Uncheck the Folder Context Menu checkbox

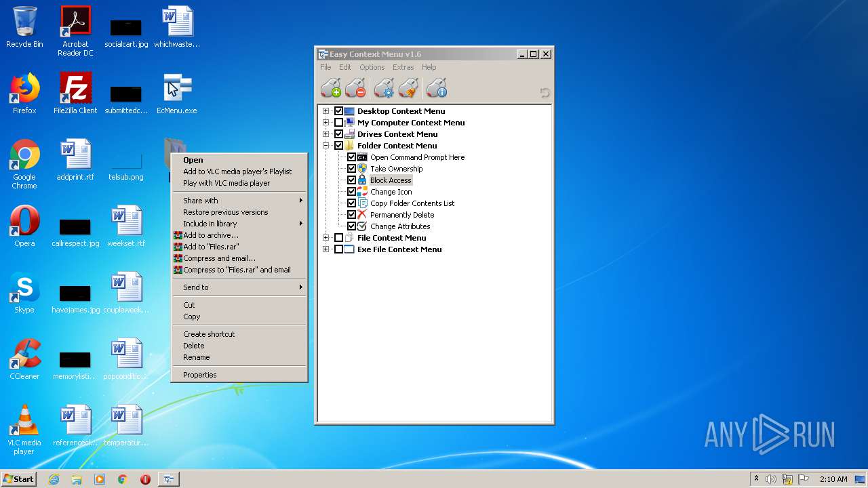(x=339, y=146)
